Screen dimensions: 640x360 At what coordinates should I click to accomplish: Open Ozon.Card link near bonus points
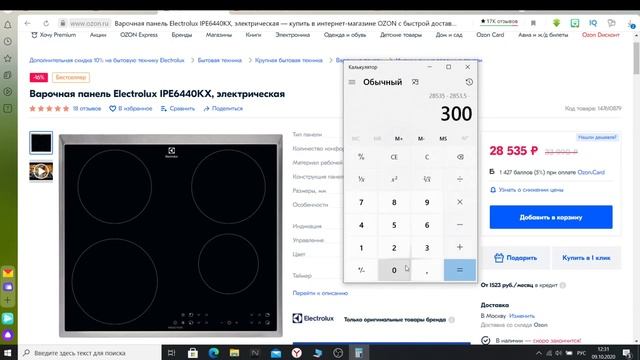coord(591,172)
